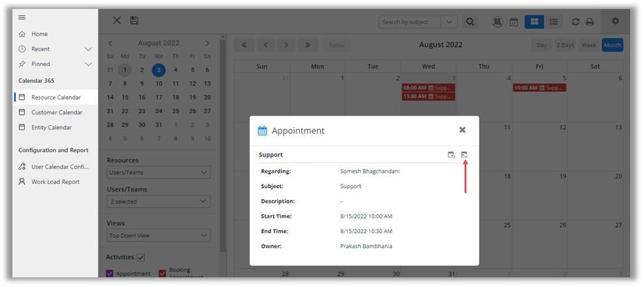
Task: Expand the Views Top Down View dropdown
Action: click(158, 236)
